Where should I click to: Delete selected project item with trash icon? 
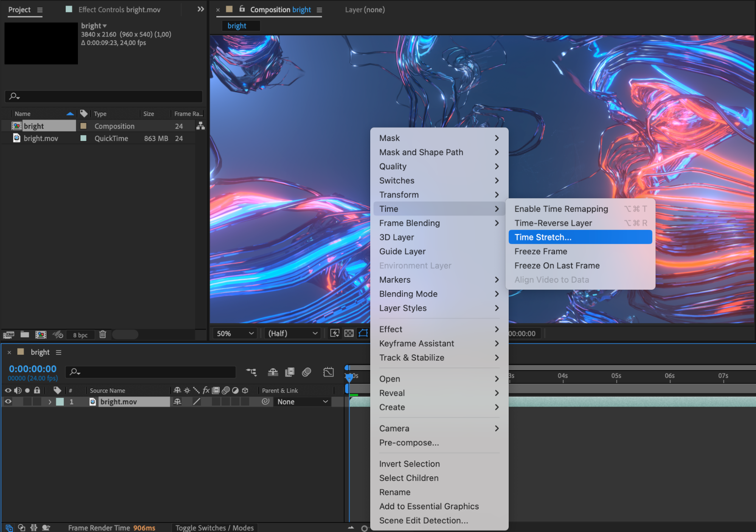pos(102,334)
